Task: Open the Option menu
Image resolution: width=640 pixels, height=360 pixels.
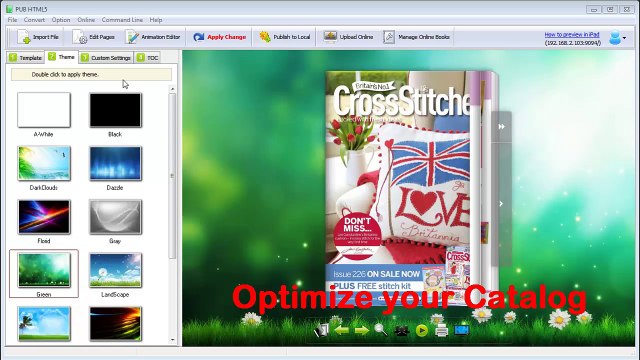Action: (61, 20)
